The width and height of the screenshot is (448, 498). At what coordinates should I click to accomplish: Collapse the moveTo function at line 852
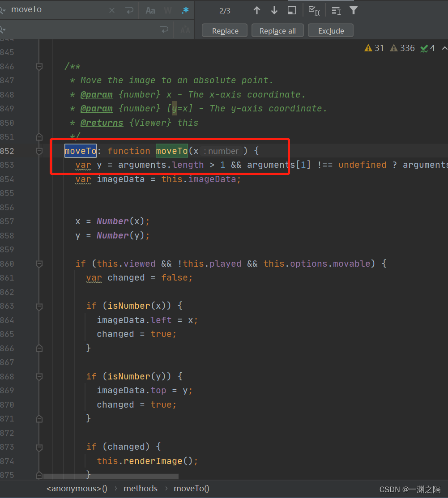point(39,151)
